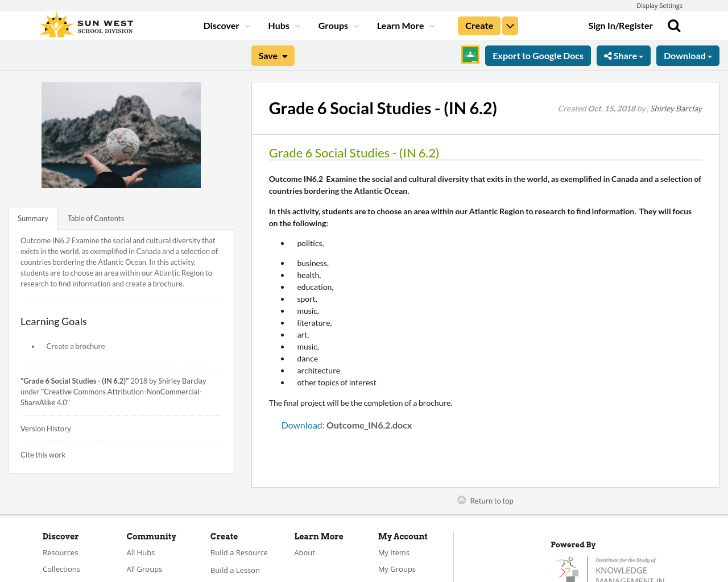Click the yellow Create button
This screenshot has width=728, height=582.
pos(479,26)
